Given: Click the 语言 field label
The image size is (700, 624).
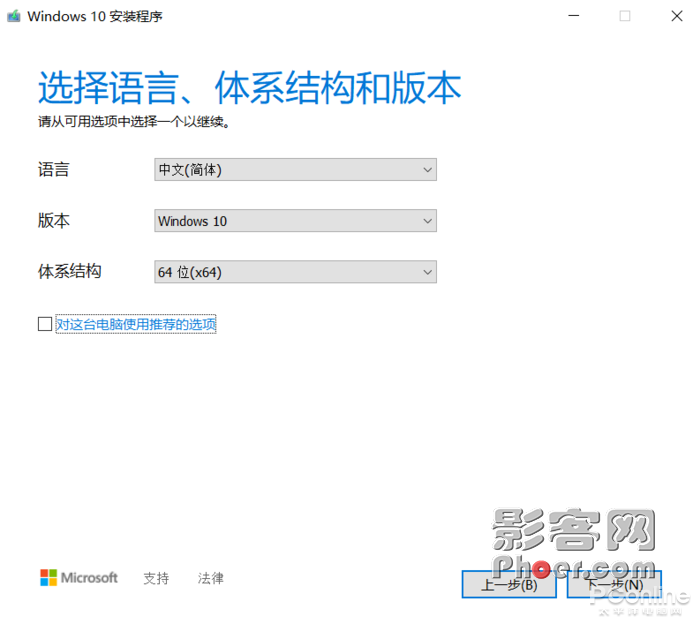Looking at the screenshot, I should [54, 170].
